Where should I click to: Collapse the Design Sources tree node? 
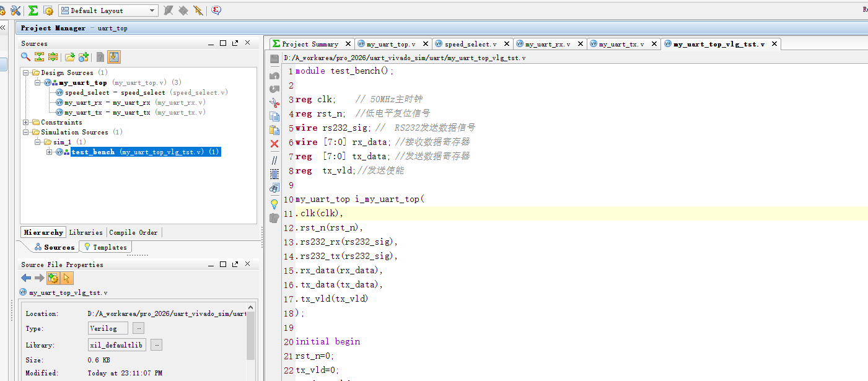tap(26, 72)
